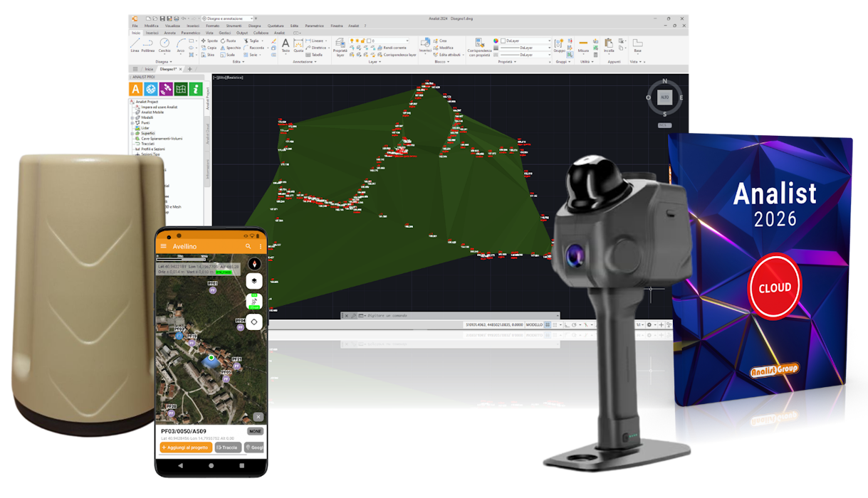Click the purple satellite icon in Analist panel
Image resolution: width=868 pixels, height=498 pixels.
(167, 89)
